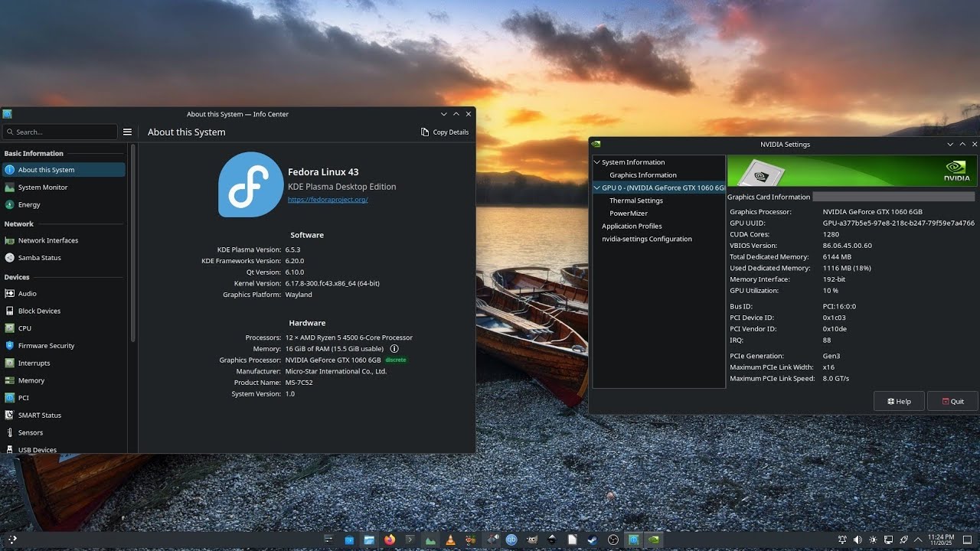
Task: Click the taskbar clock showing 11:24 PM
Action: click(x=941, y=540)
